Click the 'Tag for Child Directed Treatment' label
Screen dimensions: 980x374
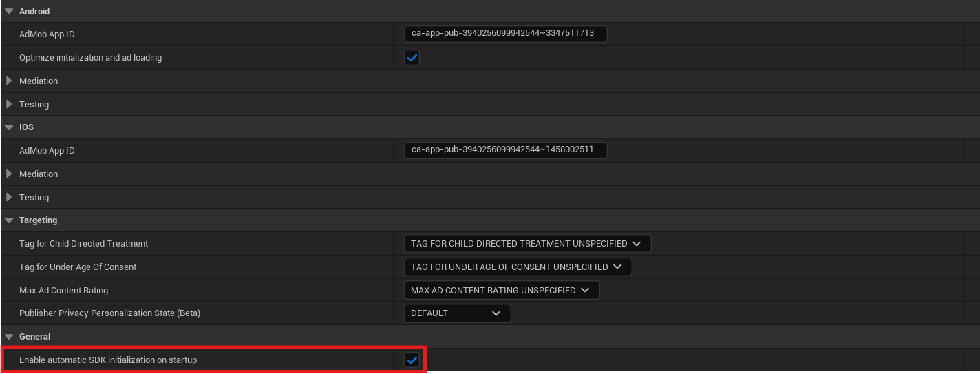click(x=83, y=244)
